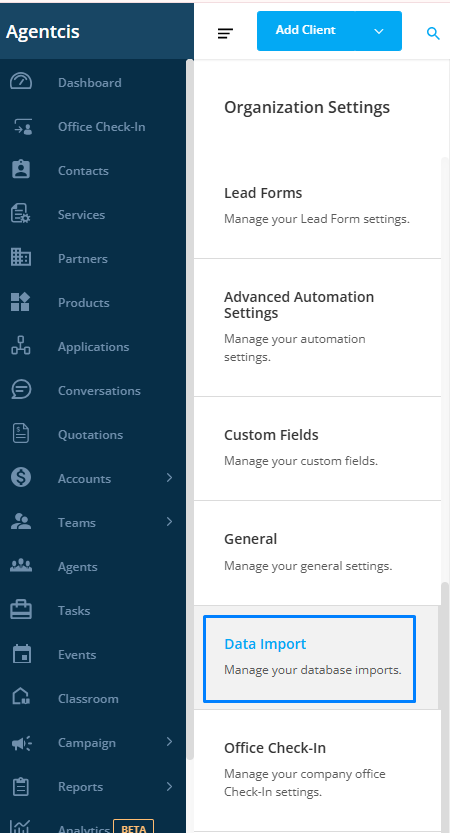The width and height of the screenshot is (450, 833).
Task: Select the Office Check-In sidebar icon
Action: (22, 126)
